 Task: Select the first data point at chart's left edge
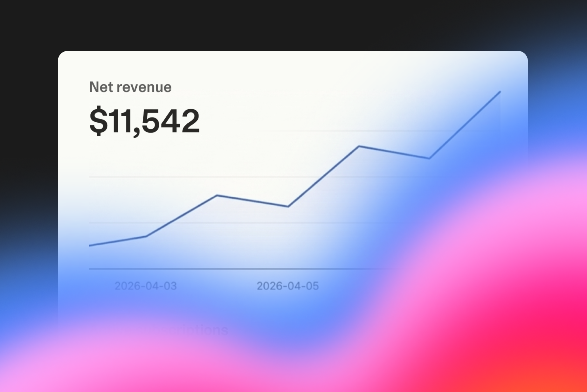[90, 246]
